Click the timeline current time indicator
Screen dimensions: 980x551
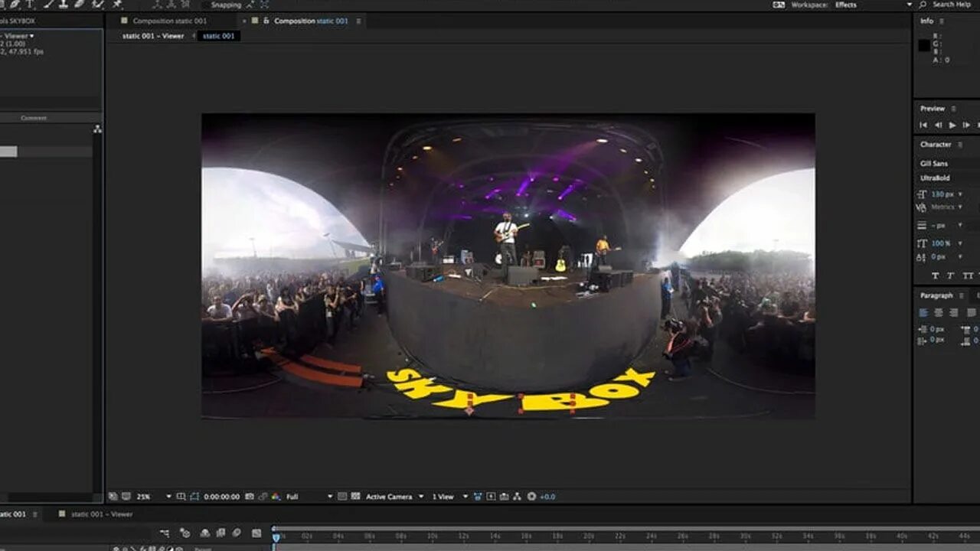[x=276, y=537]
